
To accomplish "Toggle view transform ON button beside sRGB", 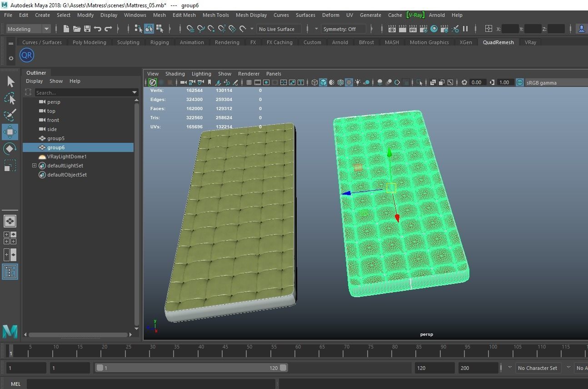I will coord(519,82).
